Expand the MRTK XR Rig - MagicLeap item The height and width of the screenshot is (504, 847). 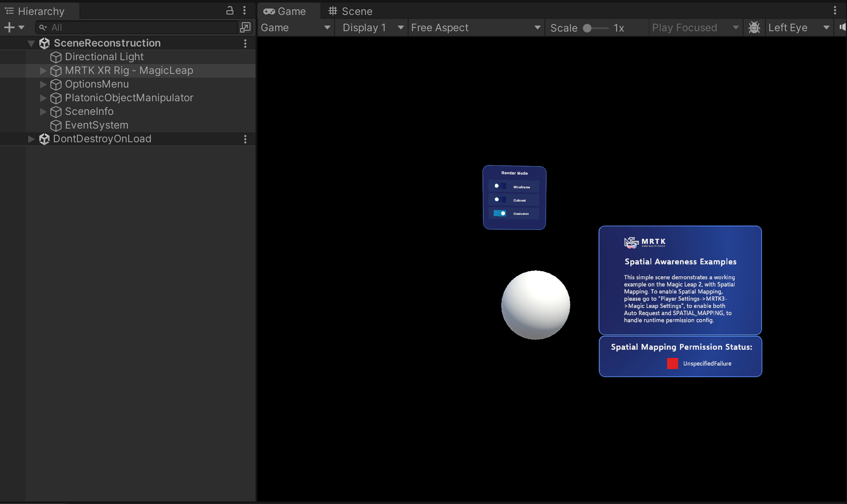43,71
